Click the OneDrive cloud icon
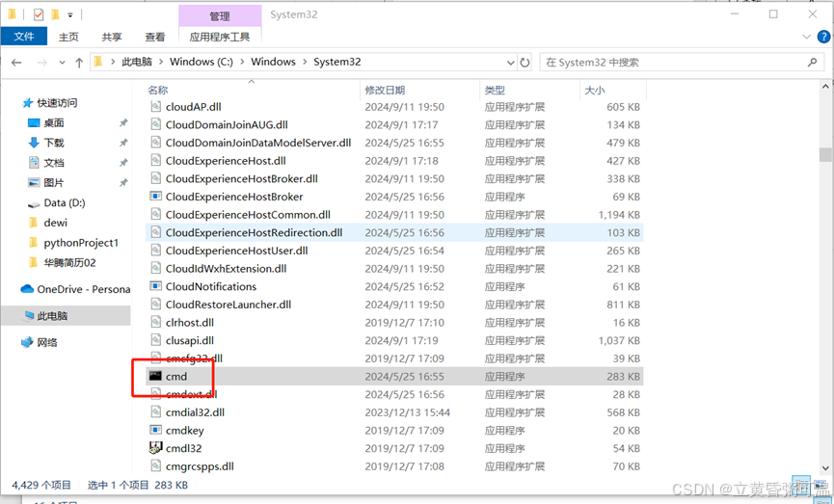 pos(27,289)
